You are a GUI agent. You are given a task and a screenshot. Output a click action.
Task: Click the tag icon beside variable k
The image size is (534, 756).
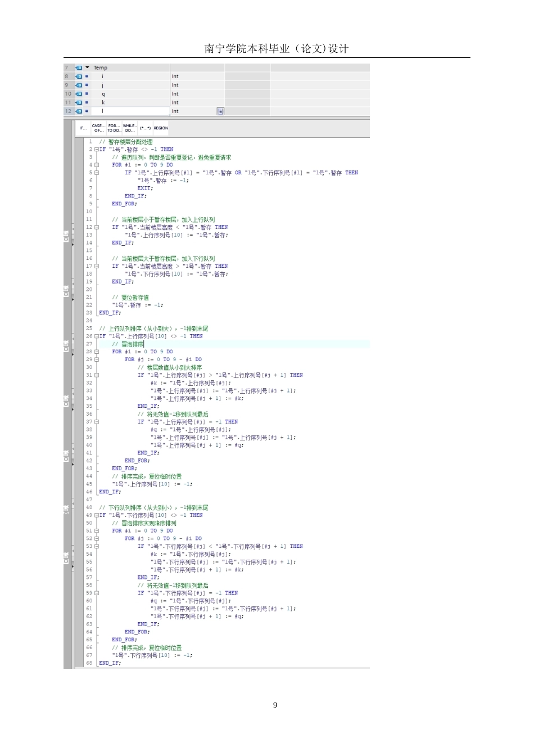click(79, 102)
